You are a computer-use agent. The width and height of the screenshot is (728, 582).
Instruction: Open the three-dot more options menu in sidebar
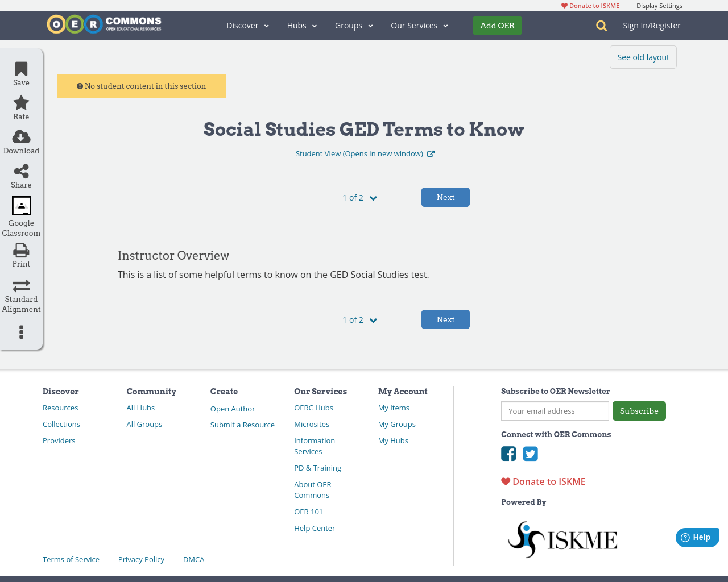pyautogui.click(x=21, y=332)
